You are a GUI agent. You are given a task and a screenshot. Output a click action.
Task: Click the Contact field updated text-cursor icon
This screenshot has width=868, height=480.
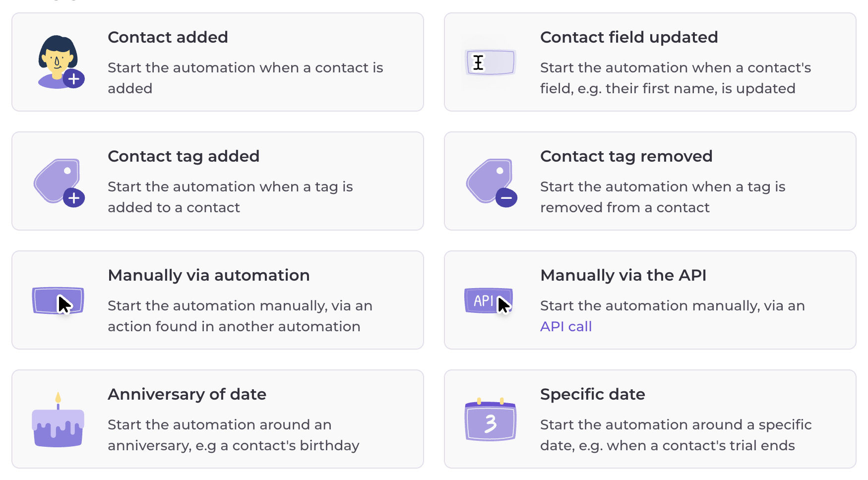tap(490, 62)
